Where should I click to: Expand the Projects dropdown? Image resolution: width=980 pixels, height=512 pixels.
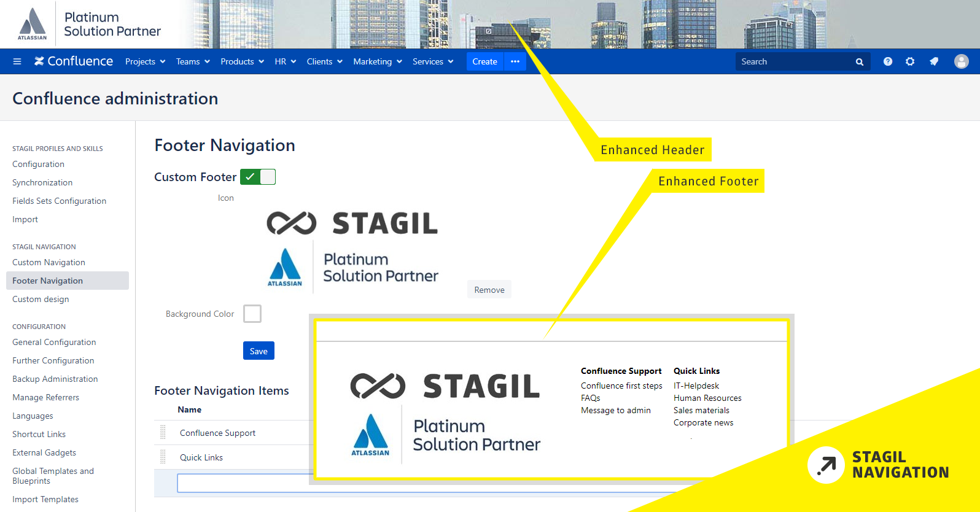[146, 61]
